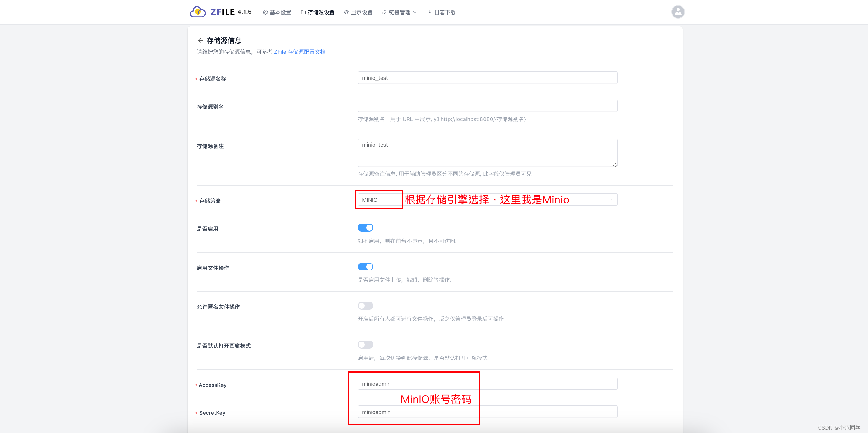Click the 允许匿名文件操作 label

(x=218, y=307)
